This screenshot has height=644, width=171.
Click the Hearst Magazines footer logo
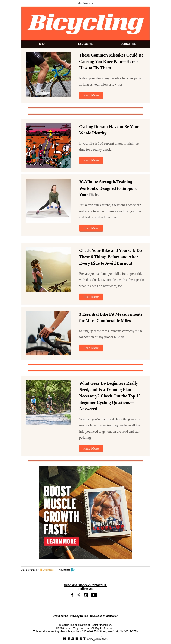[85, 638]
